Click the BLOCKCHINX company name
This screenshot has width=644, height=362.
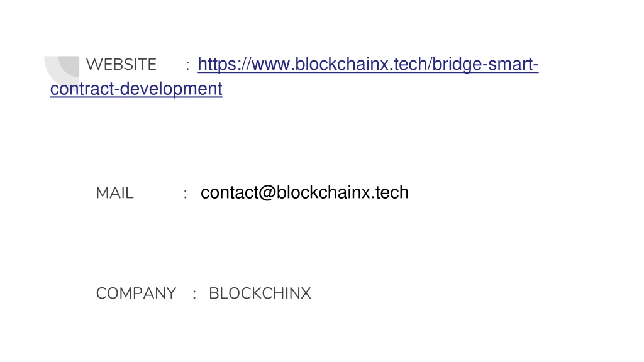[x=260, y=293]
